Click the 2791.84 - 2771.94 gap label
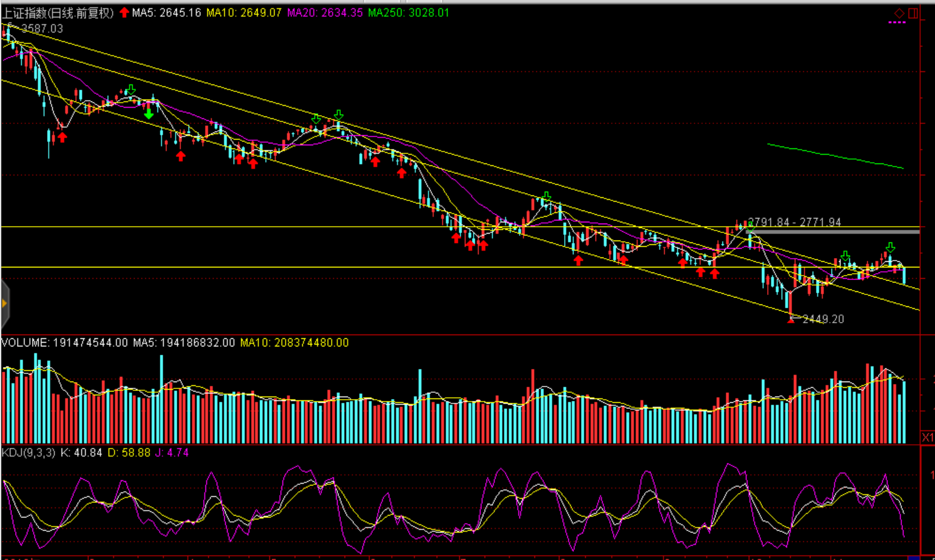935x560 pixels. point(795,222)
